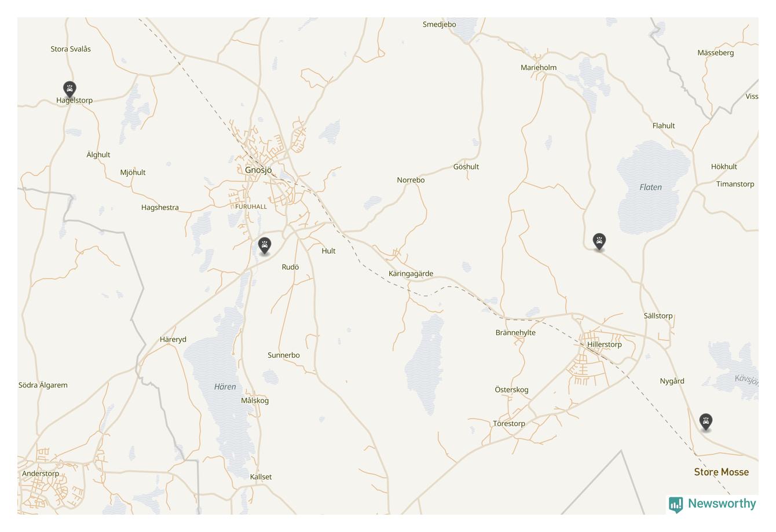Viewport: 776px width, 532px height.
Task: Click the Newsworthy logo
Action: [x=712, y=504]
